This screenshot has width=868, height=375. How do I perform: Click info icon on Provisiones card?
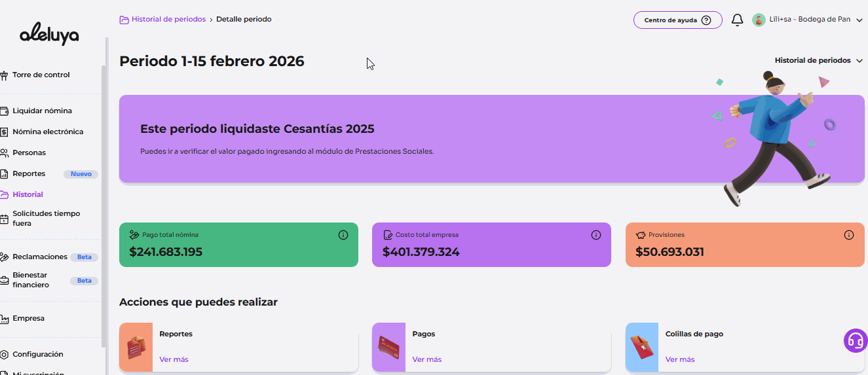[849, 235]
